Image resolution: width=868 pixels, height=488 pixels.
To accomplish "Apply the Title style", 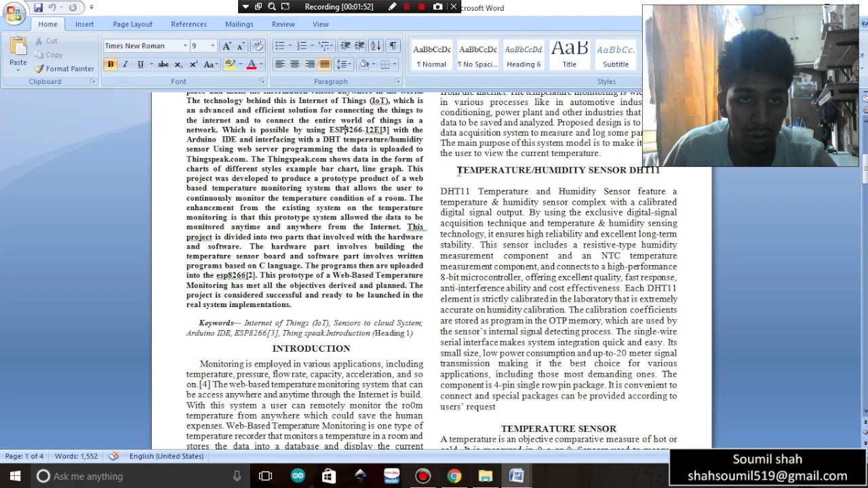I will [x=570, y=54].
